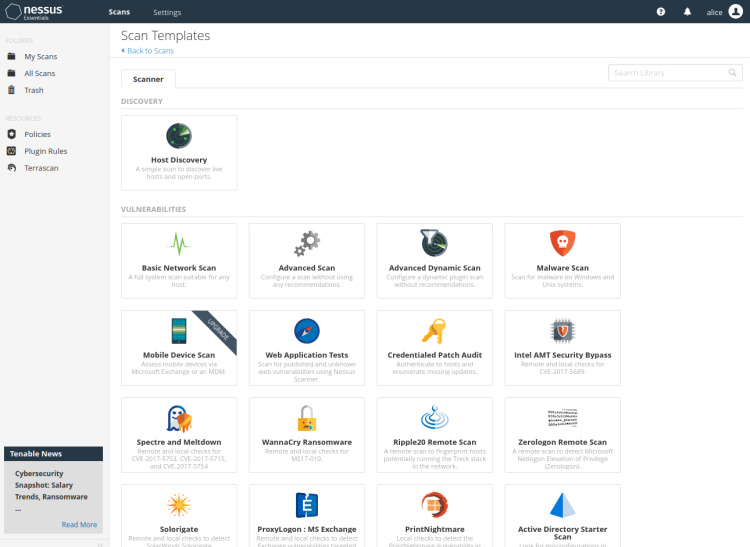The height and width of the screenshot is (547, 750).
Task: Select the Web Application Tests compass icon
Action: (306, 330)
